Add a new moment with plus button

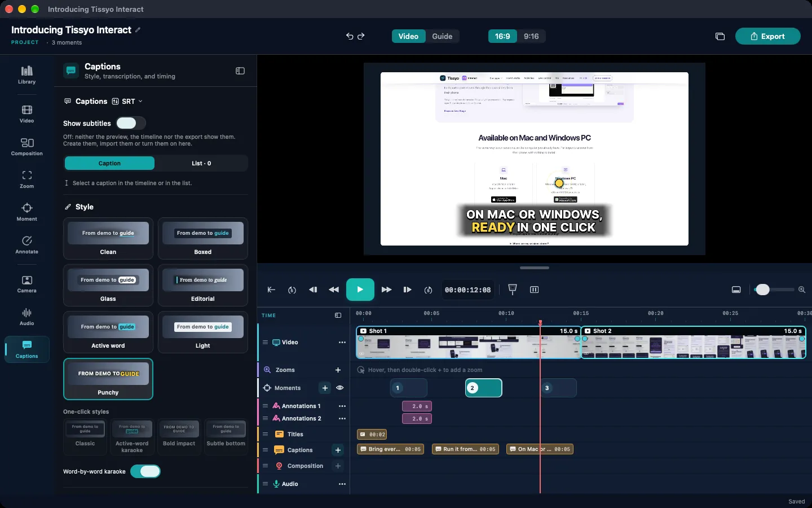[x=325, y=388]
